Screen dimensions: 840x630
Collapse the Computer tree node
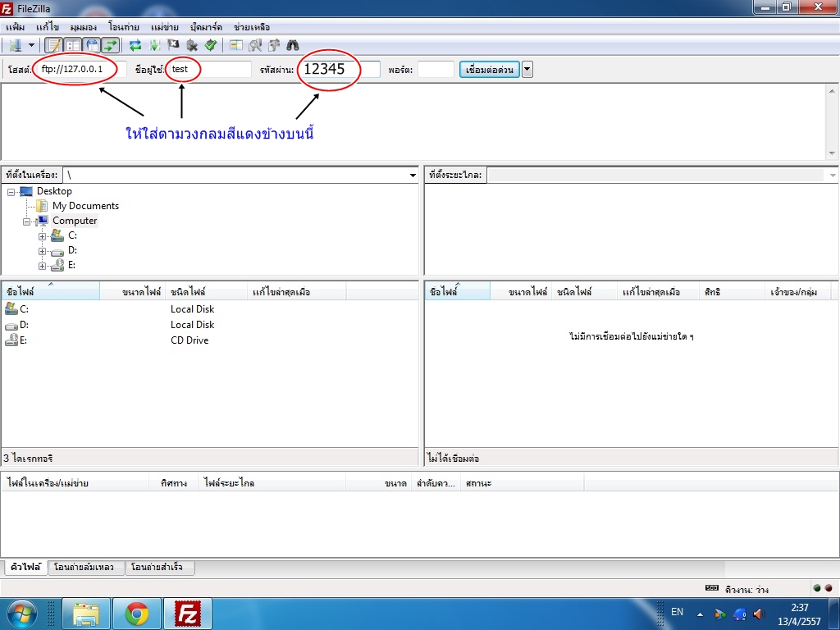click(27, 221)
